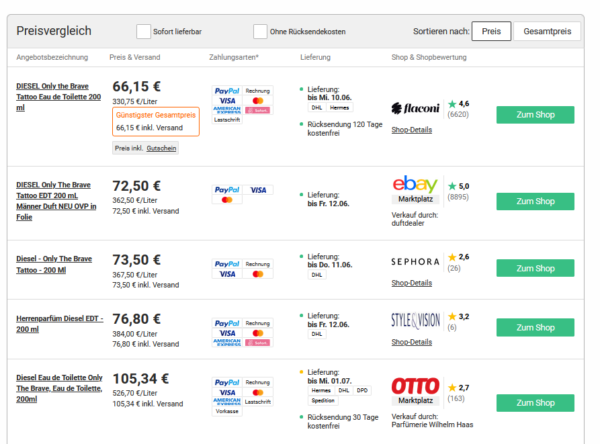Click the 3,2 star rating for Style & Vision
Screen dimensions: 600x444
(x=458, y=317)
